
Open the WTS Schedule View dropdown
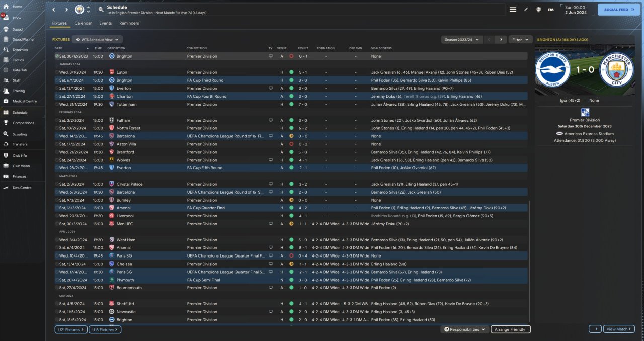pyautogui.click(x=97, y=39)
